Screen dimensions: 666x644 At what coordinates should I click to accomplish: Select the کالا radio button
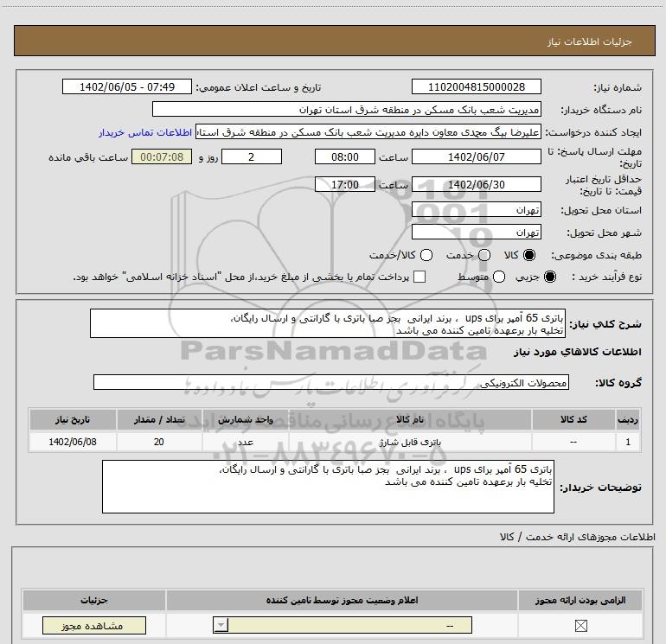529,255
